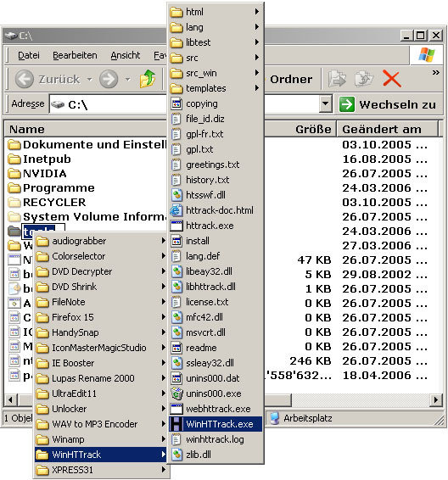
Task: Click mfc42.dll in the file menu
Action: pyautogui.click(x=216, y=317)
